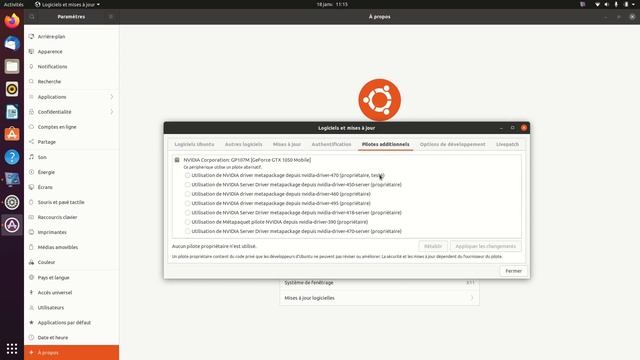
Task: Open the Écrans settings
Action: [x=71, y=187]
